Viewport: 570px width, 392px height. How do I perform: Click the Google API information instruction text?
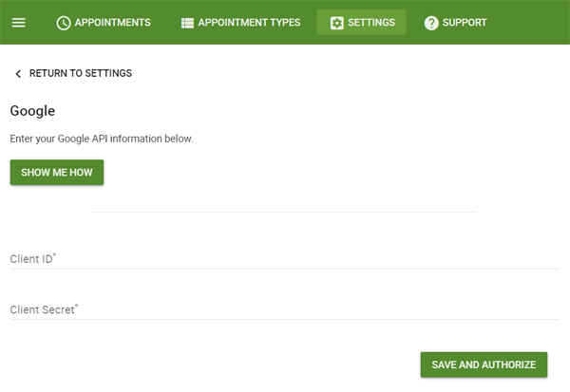pyautogui.click(x=102, y=139)
